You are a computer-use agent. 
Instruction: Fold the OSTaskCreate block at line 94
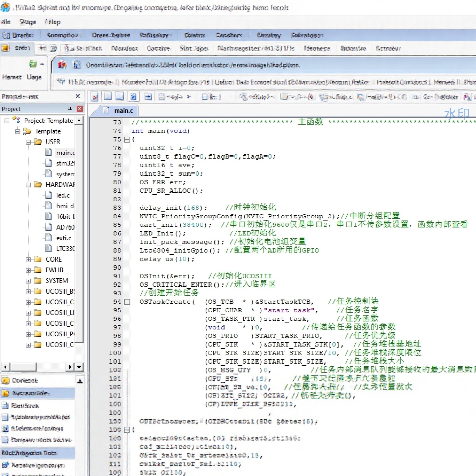coord(127,302)
